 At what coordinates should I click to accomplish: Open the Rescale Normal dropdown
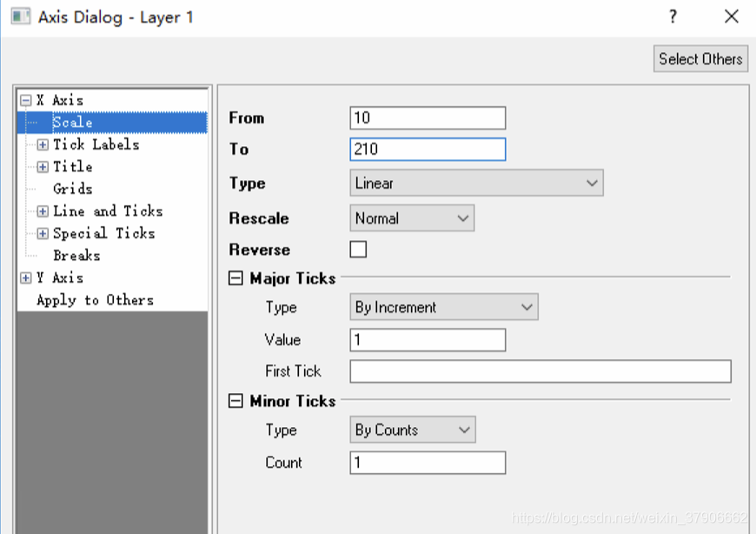(412, 218)
